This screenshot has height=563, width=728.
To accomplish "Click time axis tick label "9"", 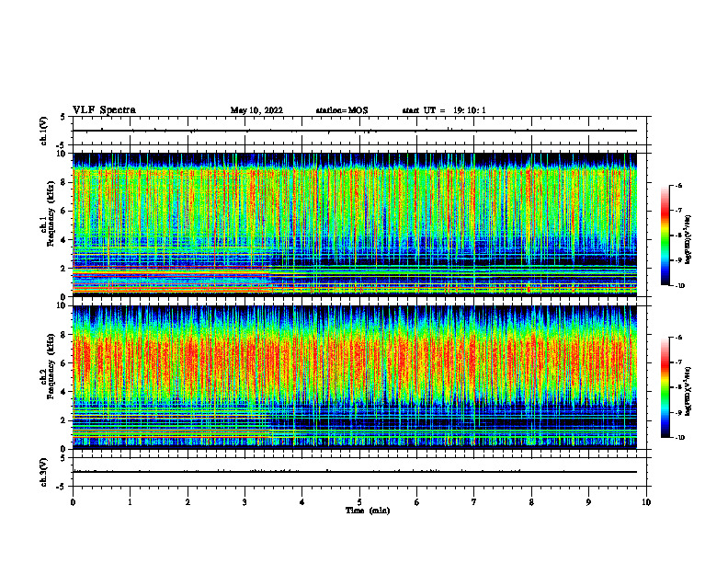I will [x=588, y=502].
